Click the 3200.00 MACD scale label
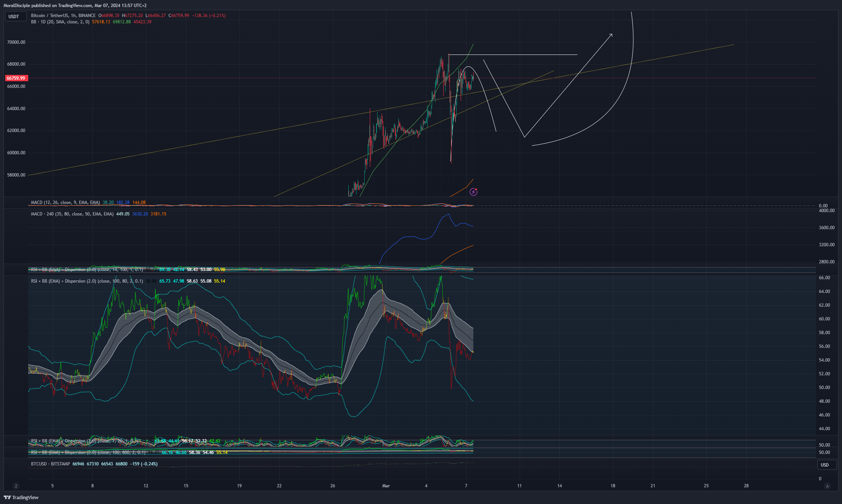 pos(827,245)
